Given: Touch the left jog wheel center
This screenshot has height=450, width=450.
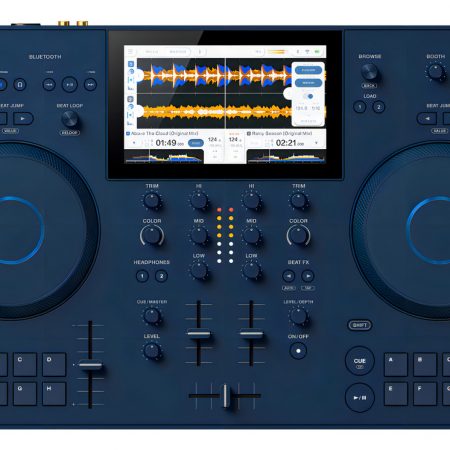Looking at the screenshot, I should tap(10, 231).
